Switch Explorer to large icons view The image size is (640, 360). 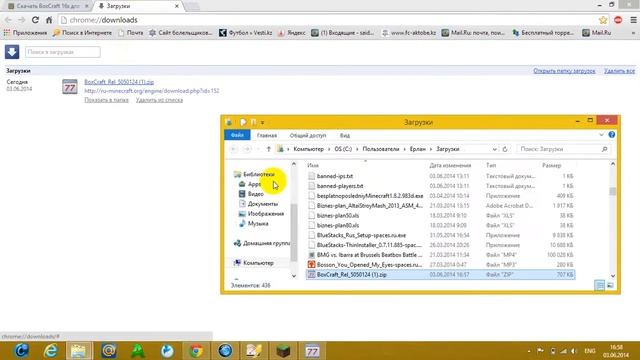click(x=610, y=285)
